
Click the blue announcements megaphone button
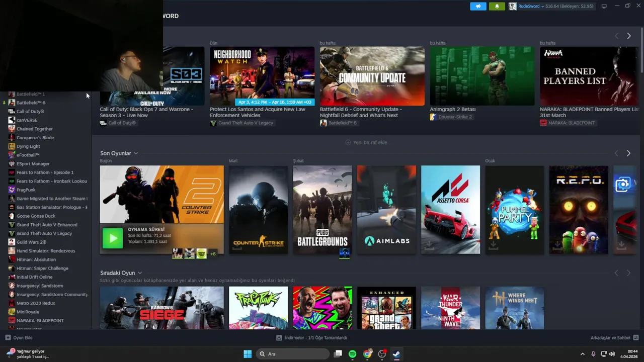(478, 6)
